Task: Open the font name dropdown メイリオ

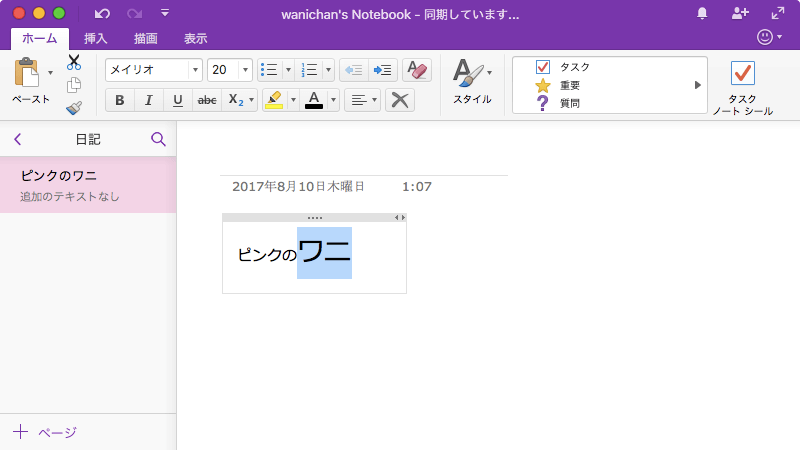Action: pos(195,70)
